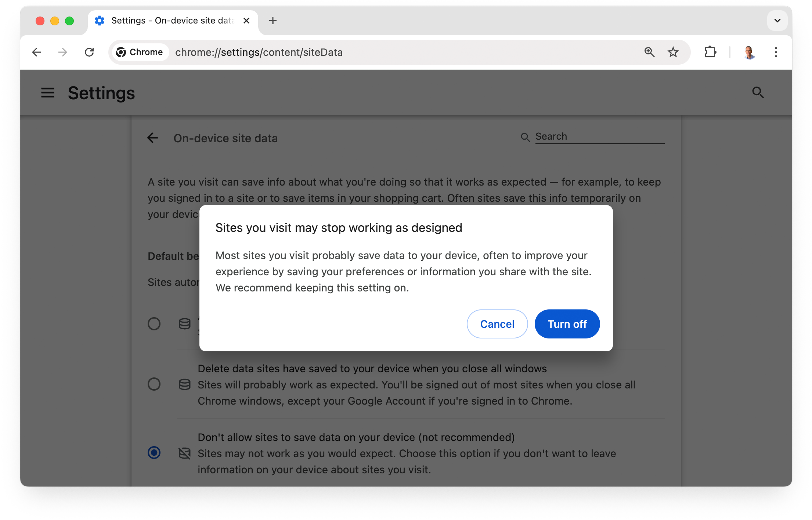Click the bookmark star icon

[674, 51]
